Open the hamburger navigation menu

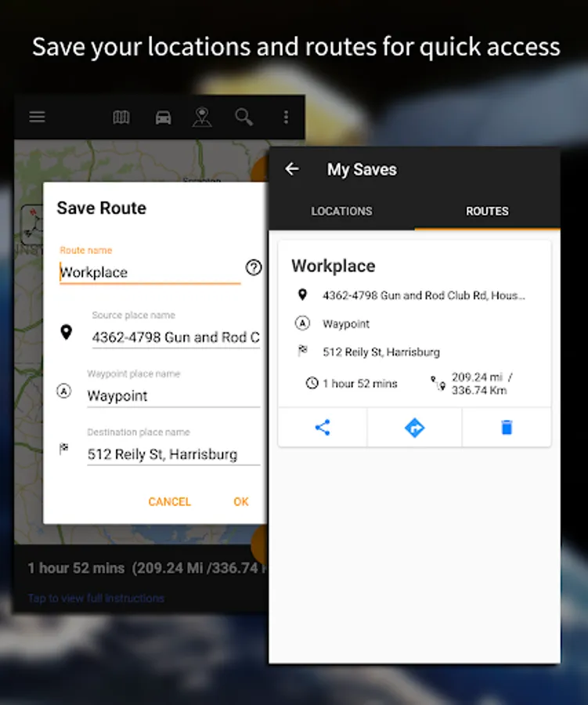(37, 117)
